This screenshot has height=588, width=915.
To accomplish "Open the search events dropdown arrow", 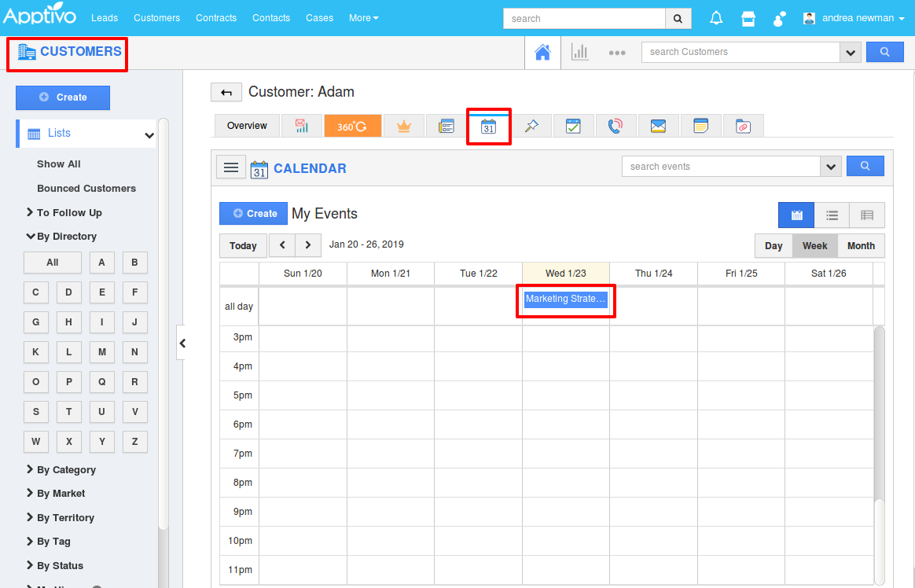I will [x=831, y=167].
